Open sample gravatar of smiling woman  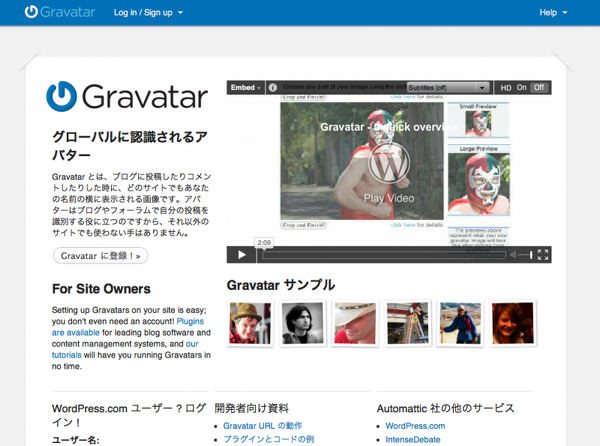click(513, 324)
